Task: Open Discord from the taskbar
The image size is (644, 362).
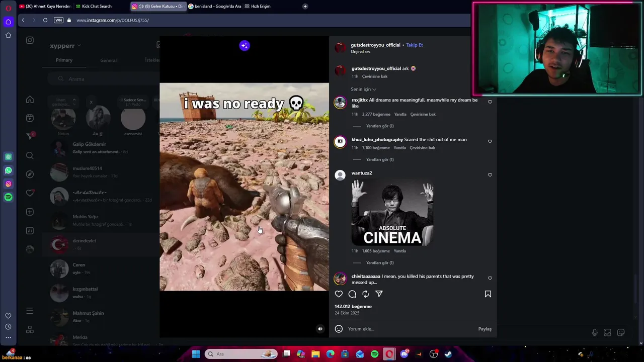Action: pos(404,354)
